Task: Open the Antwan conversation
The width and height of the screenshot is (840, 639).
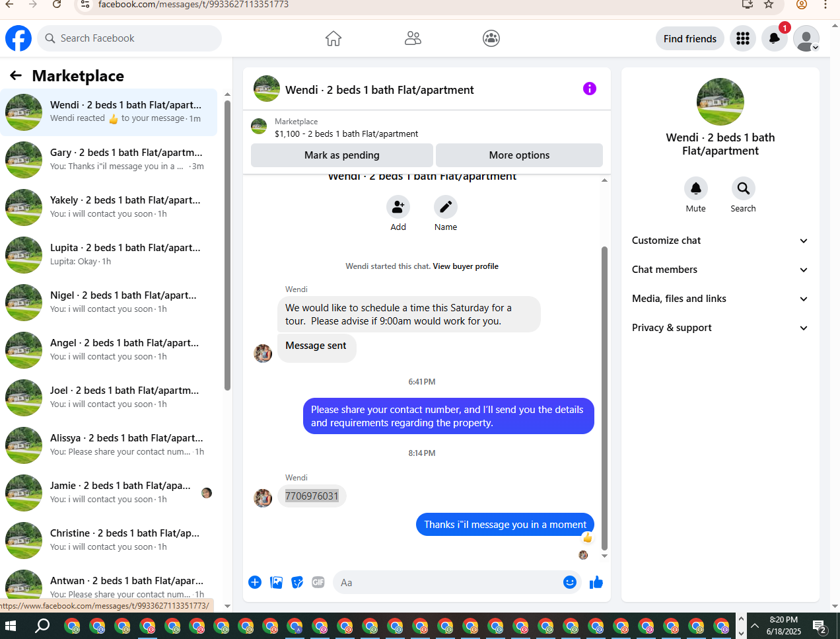Action: [x=109, y=587]
